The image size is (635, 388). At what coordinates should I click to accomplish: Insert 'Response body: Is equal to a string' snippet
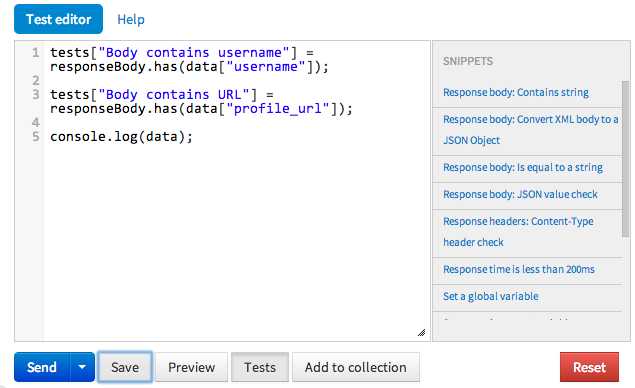click(523, 167)
